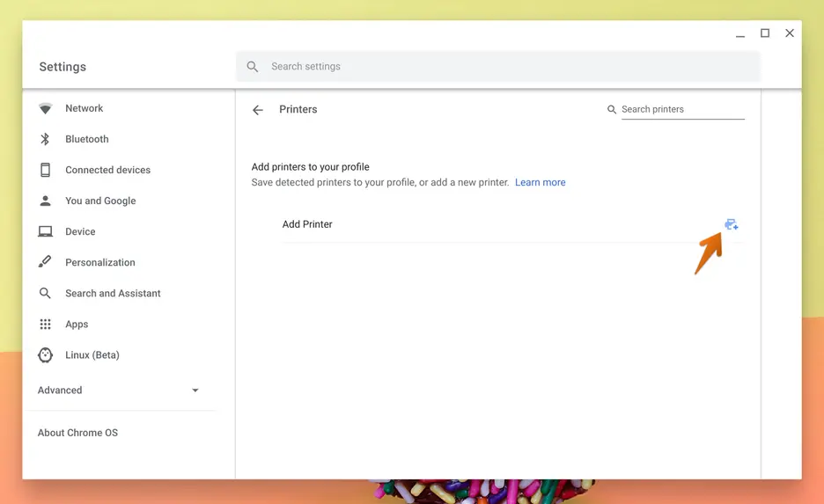
Task: Click the Device laptop icon
Action: coord(45,231)
